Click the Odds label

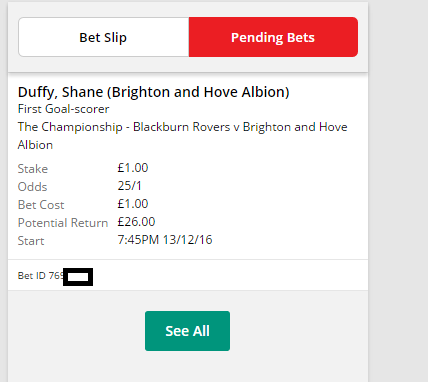pos(32,187)
